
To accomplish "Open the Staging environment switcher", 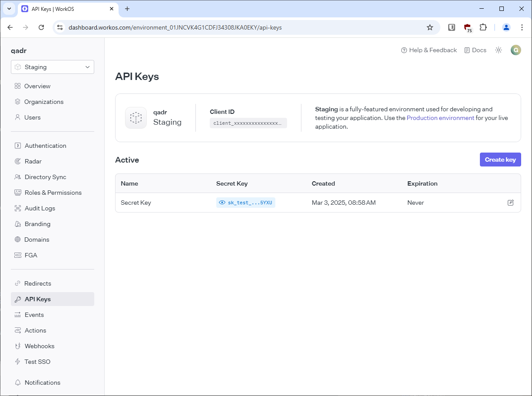I will [52, 67].
